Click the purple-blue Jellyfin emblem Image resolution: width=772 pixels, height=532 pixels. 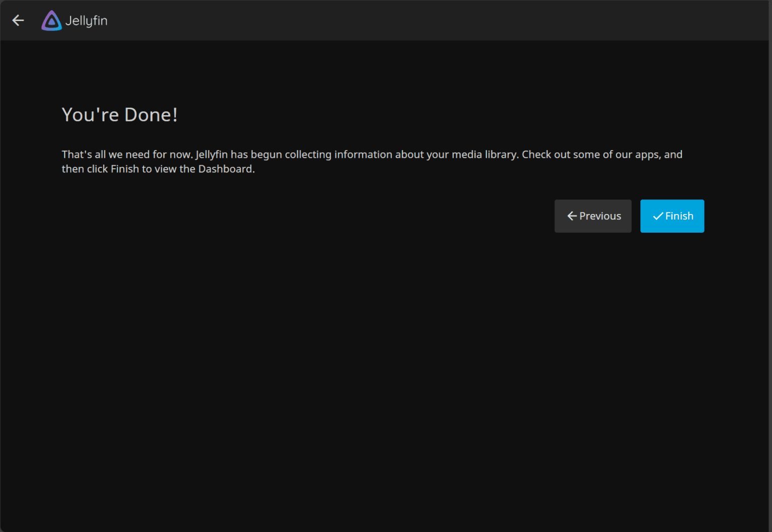tap(51, 20)
